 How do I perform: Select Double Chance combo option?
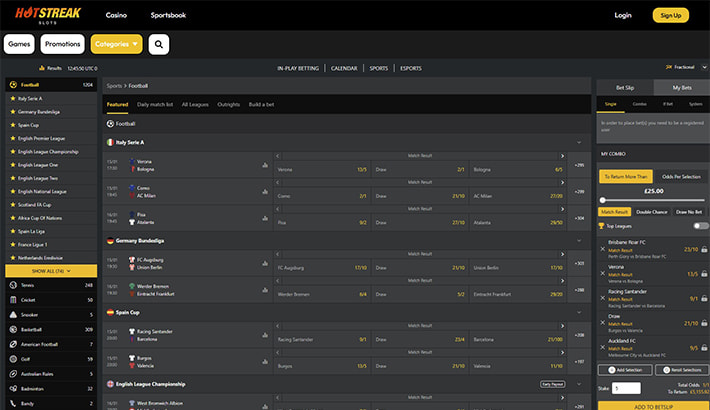pyautogui.click(x=652, y=212)
